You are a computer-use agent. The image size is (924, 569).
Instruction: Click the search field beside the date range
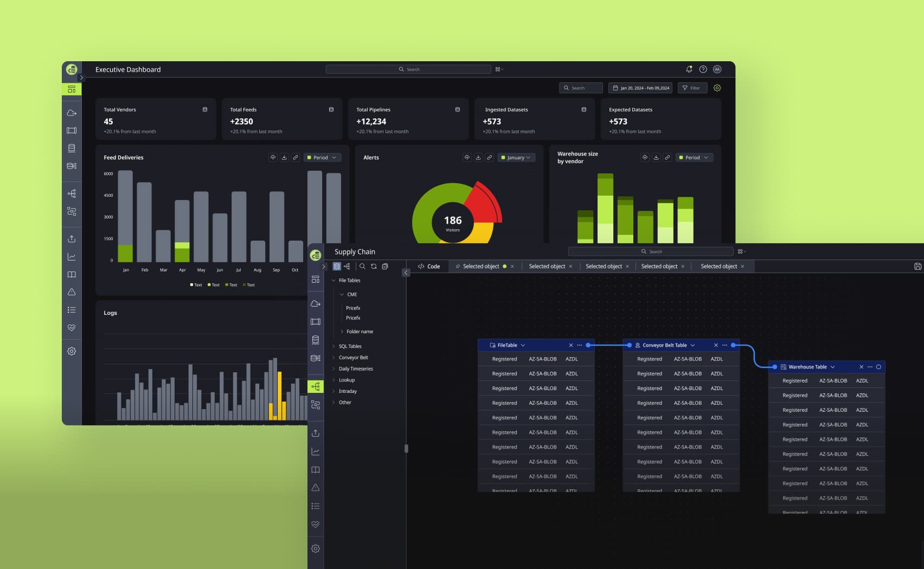(x=581, y=88)
